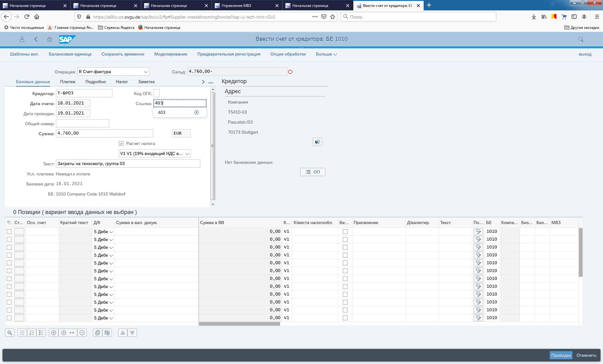The width and height of the screenshot is (603, 364).
Task: Switch to the Платеж tab
Action: click(x=68, y=82)
